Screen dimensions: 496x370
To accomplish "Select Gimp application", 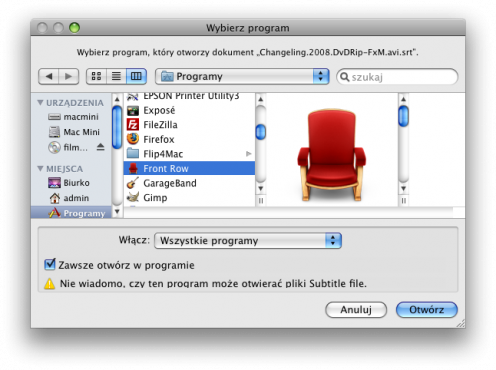I will (x=189, y=198).
